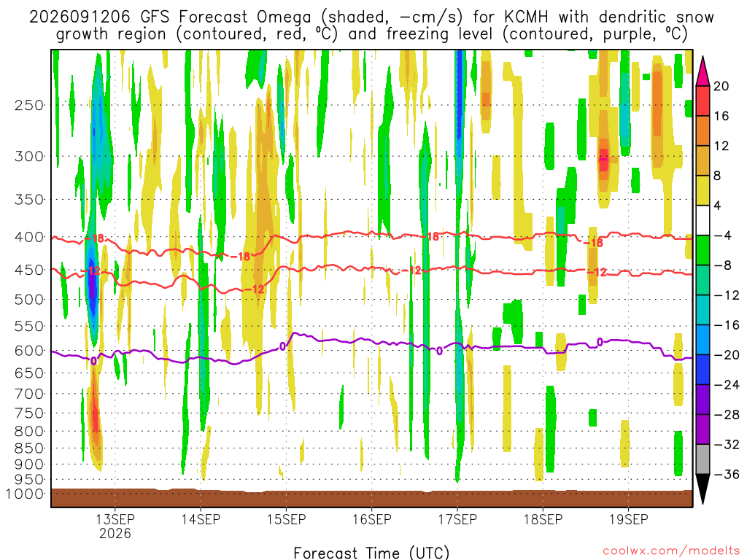Image resolution: width=747 pixels, height=560 pixels.
Task: Click the chart title mentioning KCMH
Action: tap(371, 26)
